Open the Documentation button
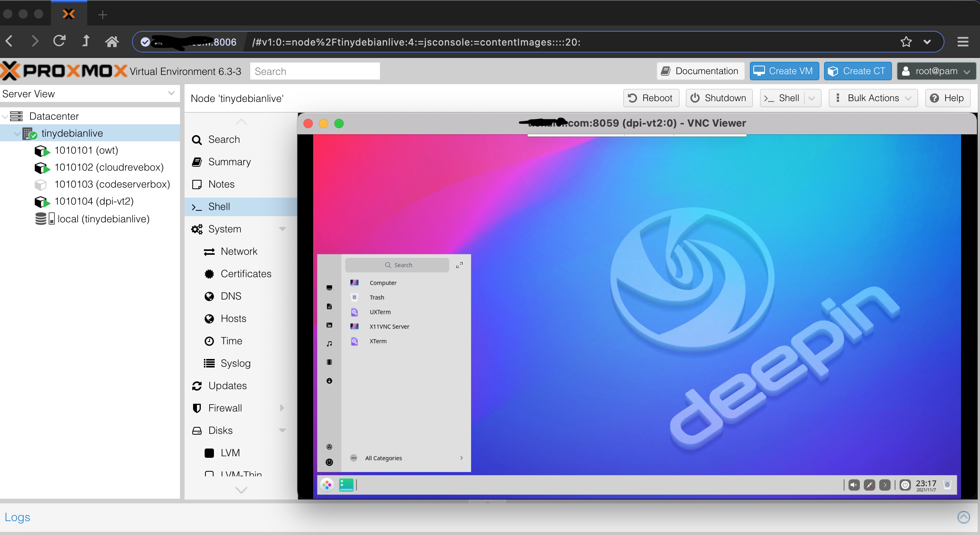This screenshot has height=535, width=980. (x=700, y=71)
